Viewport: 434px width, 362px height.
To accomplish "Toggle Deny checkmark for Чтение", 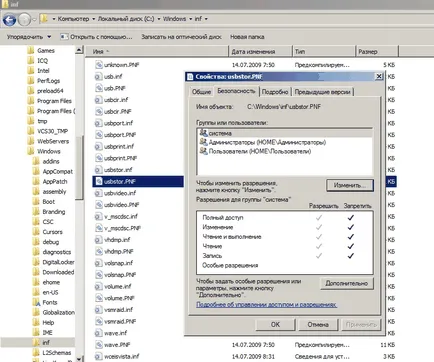I will (x=350, y=246).
